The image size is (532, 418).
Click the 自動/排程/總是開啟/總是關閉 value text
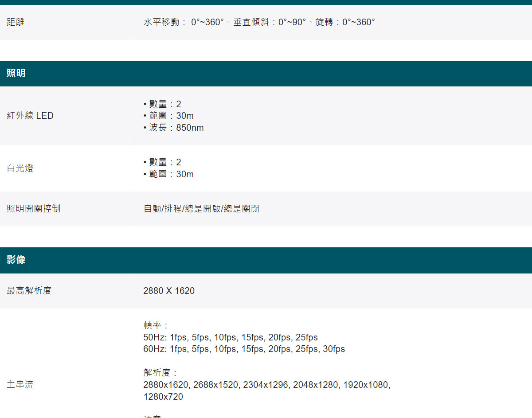(x=201, y=209)
